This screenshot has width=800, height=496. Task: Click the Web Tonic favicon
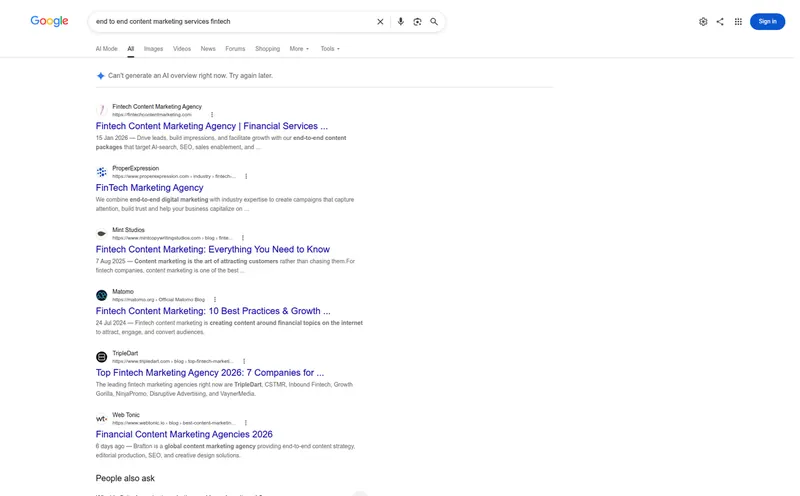102,418
